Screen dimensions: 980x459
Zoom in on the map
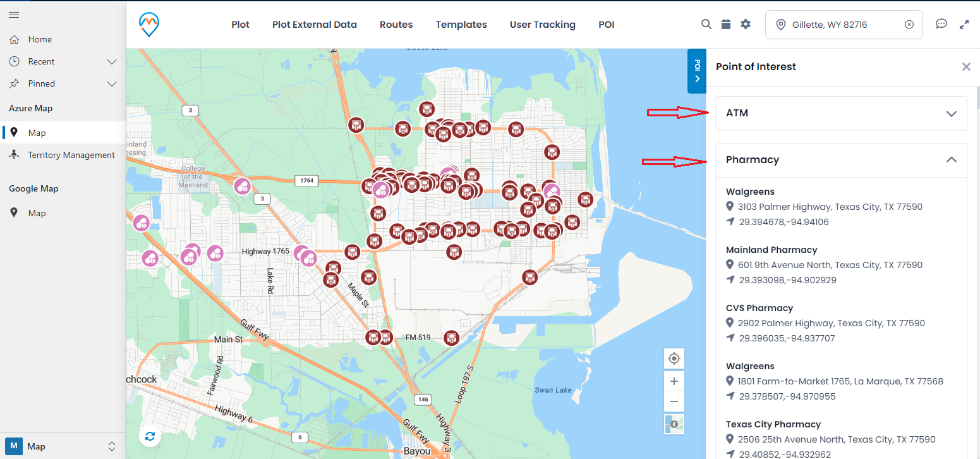[x=674, y=381]
